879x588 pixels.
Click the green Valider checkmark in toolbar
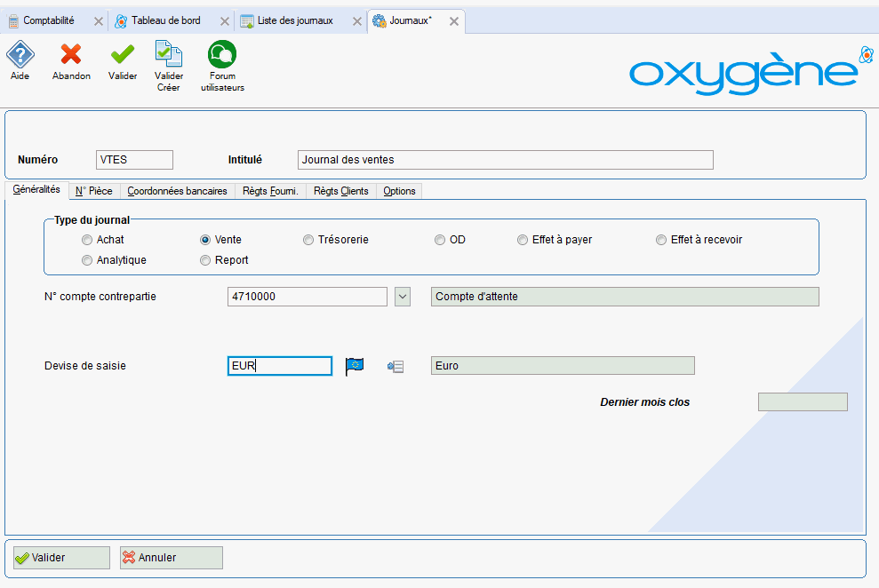tap(123, 54)
